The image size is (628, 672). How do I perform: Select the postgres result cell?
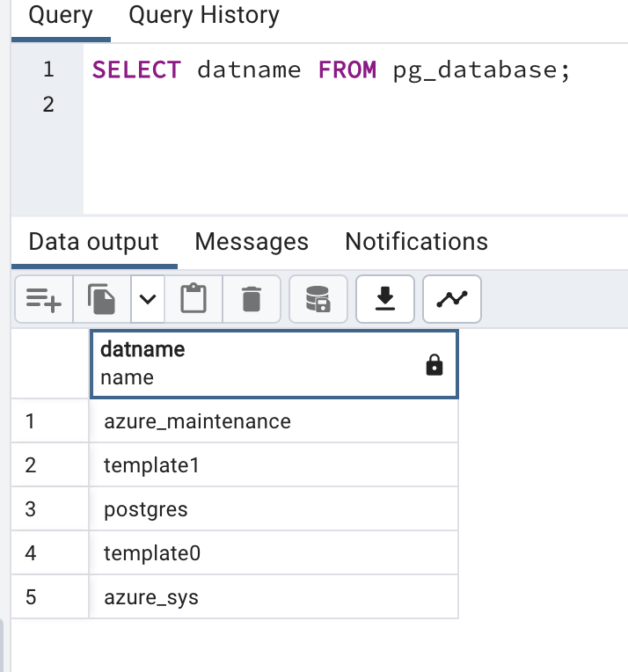pos(146,509)
